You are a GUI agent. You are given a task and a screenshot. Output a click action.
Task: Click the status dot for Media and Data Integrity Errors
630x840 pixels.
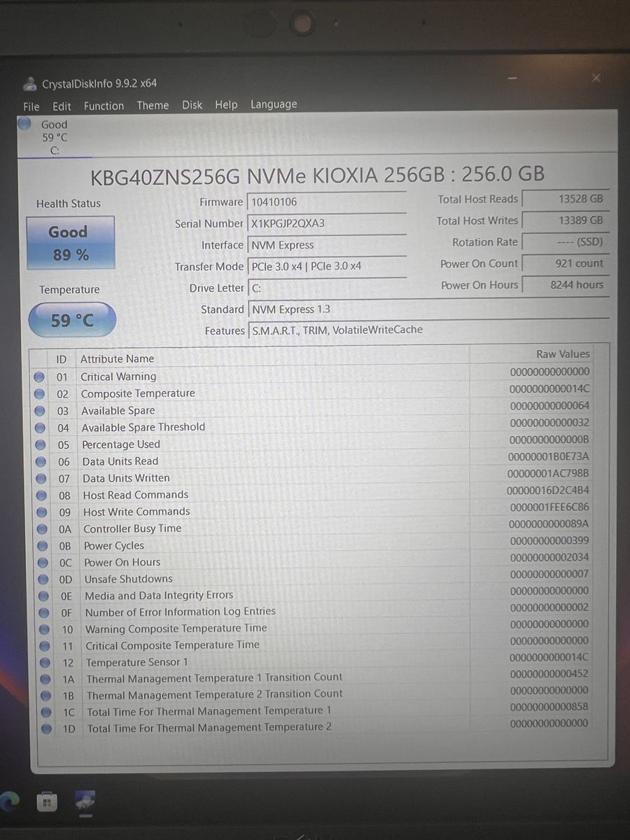pyautogui.click(x=44, y=596)
